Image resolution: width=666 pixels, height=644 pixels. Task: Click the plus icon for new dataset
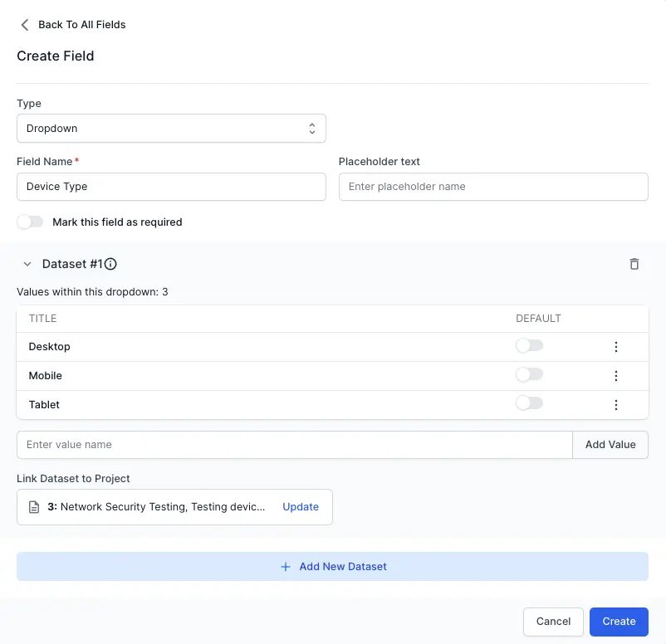point(286,567)
